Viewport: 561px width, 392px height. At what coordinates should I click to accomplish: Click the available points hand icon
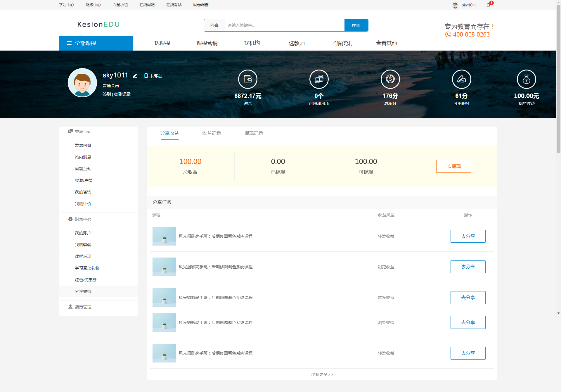(461, 79)
